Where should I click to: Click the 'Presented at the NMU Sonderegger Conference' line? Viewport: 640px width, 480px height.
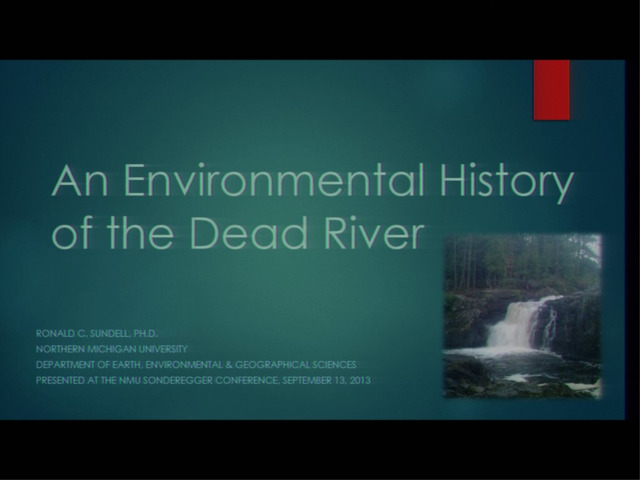point(203,380)
